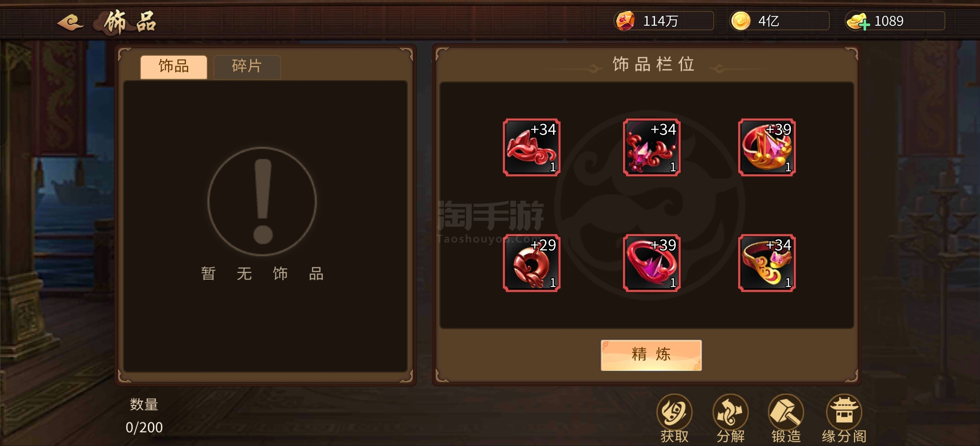Tap the empty inventory exclamation icon
Viewport: 980px width, 446px height.
[262, 202]
